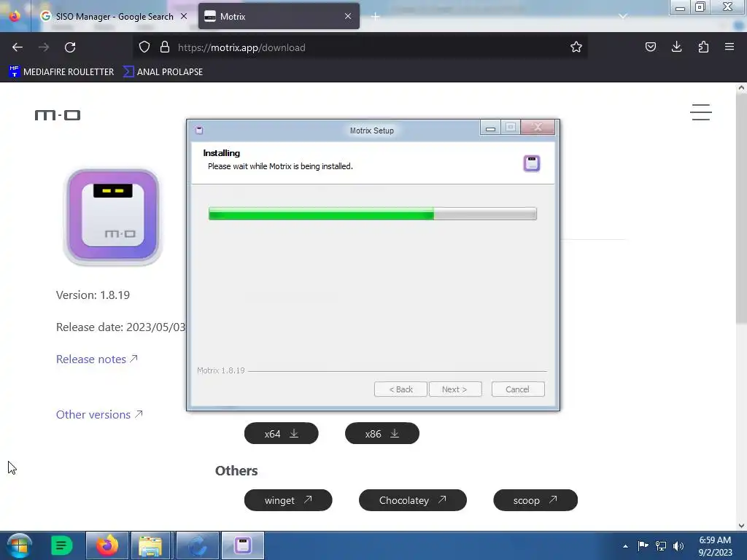Viewport: 747px width, 560px height.
Task: Open the tracking protection shield icon
Action: (144, 47)
